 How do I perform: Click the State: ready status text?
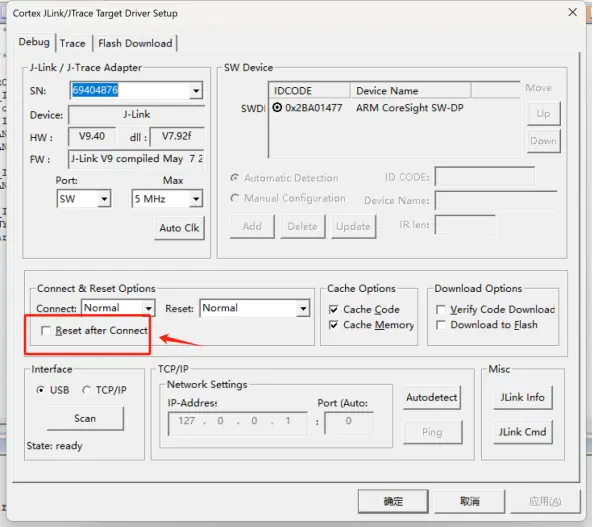pos(54,446)
